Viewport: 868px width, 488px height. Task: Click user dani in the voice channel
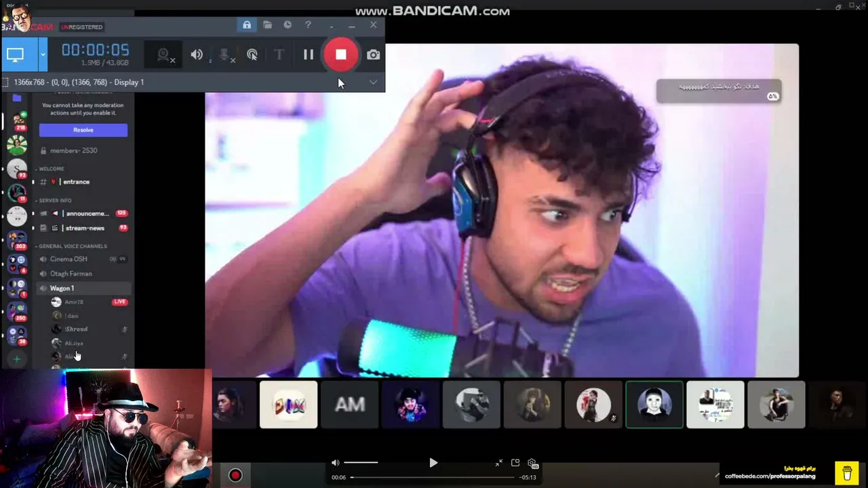pyautogui.click(x=71, y=316)
